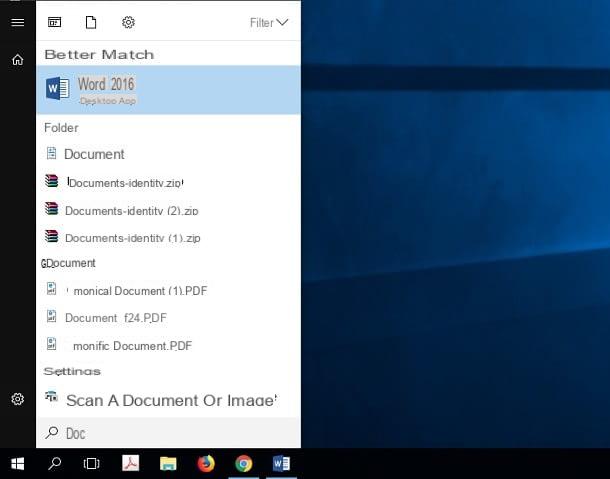Click the archive icon beside Documents-identity (2).zip
Viewport: 610px width, 479px height.
click(x=51, y=209)
